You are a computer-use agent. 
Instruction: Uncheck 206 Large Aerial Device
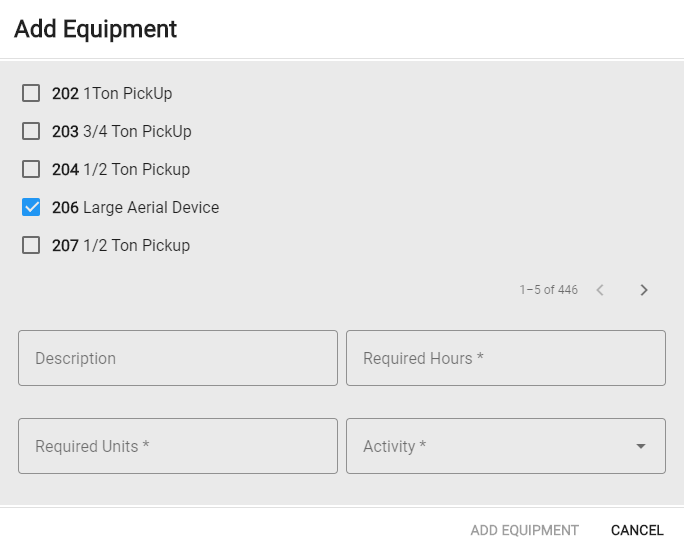(x=31, y=207)
